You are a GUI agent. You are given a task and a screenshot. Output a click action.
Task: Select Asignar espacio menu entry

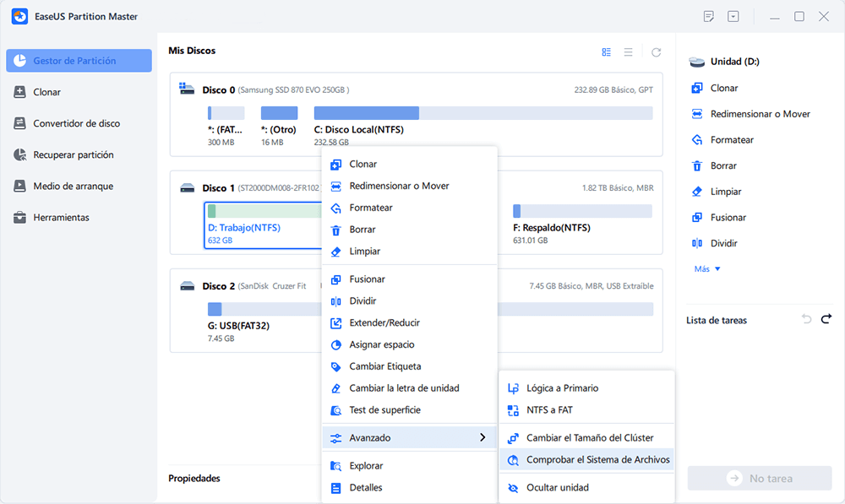click(x=409, y=344)
